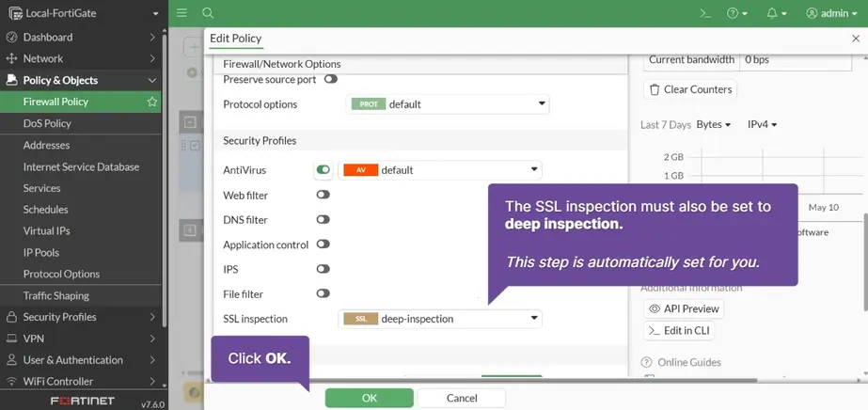Click the green OK button
868x410 pixels.
pyautogui.click(x=370, y=398)
